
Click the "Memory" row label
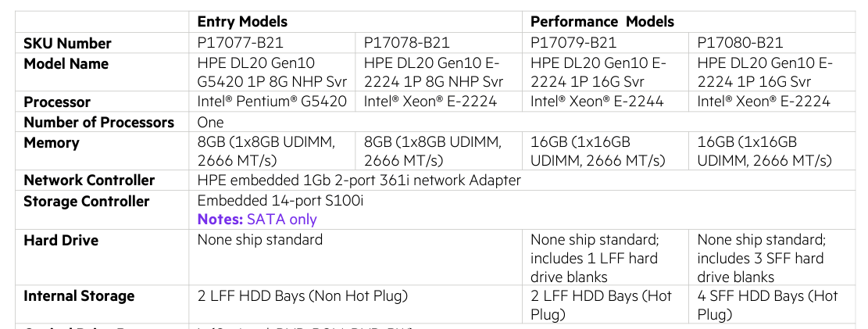click(x=52, y=143)
